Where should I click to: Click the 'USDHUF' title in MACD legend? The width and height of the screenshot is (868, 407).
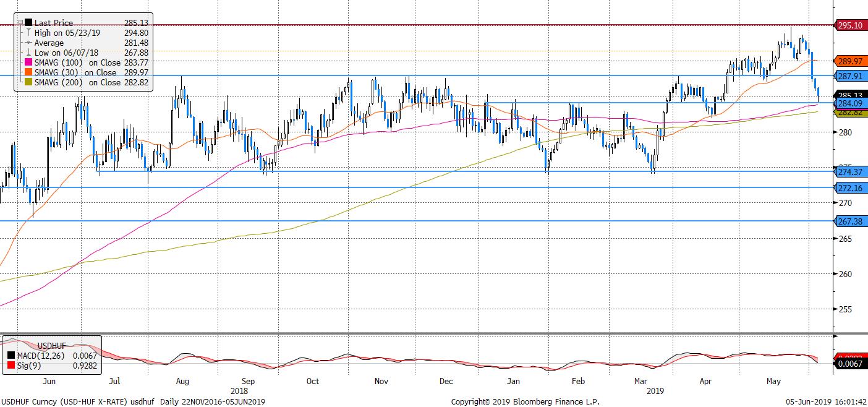click(53, 345)
